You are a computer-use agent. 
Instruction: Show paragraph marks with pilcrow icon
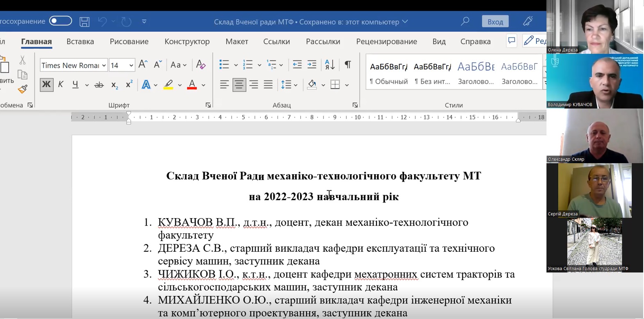click(x=348, y=65)
